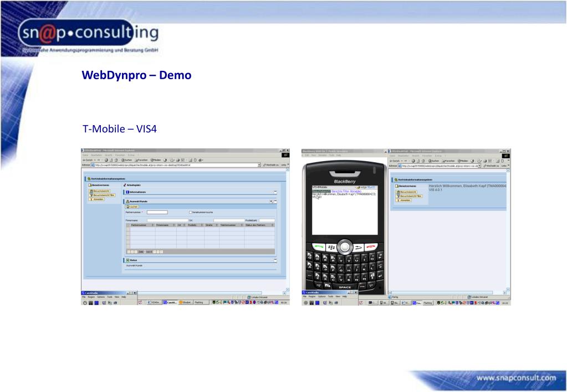The image size is (567, 392).
Task: Open Tools menu in left CamStudio window
Action: point(110,297)
